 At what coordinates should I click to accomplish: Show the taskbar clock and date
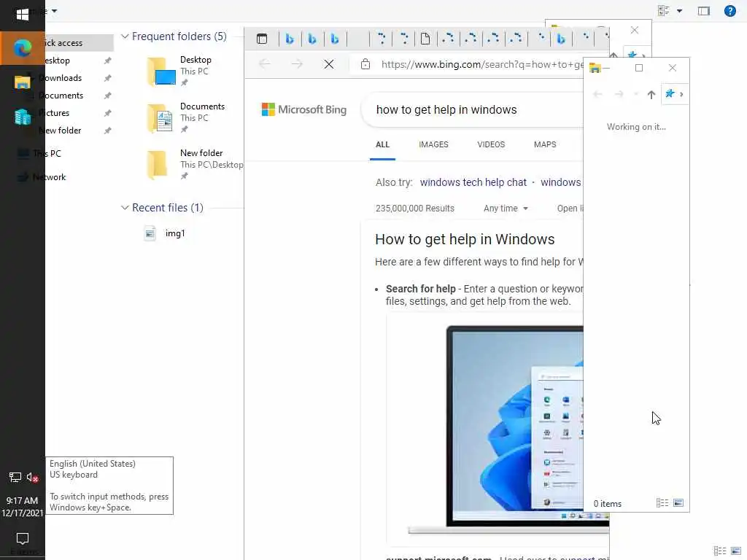tap(23, 507)
